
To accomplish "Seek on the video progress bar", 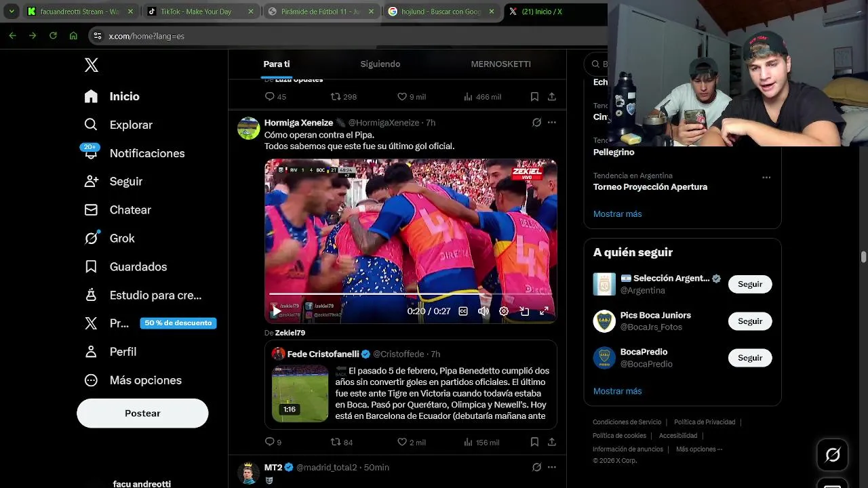I will [410, 294].
